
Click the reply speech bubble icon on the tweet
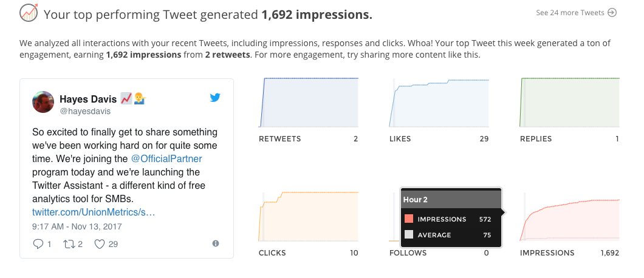point(38,244)
